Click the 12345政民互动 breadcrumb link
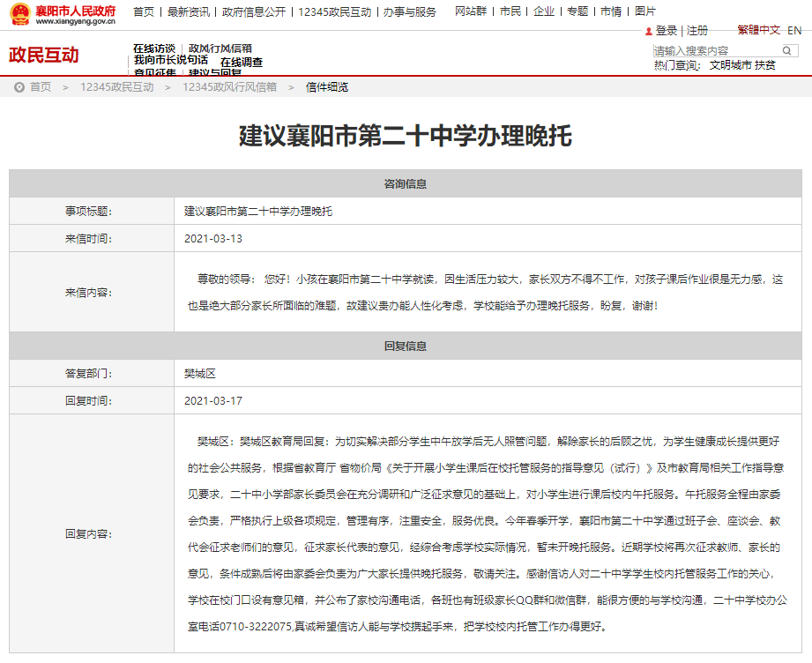The height and width of the screenshot is (663, 812). click(x=116, y=87)
